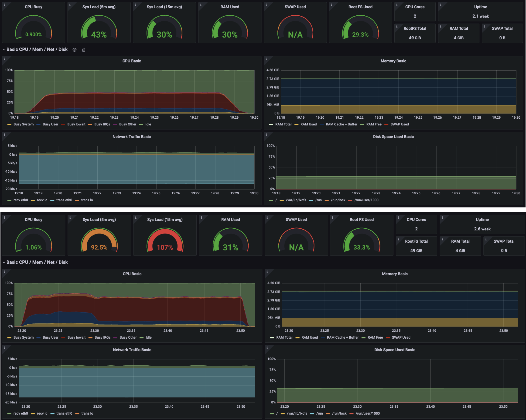
Task: Click info icon on Root FS Used 33.3% panel
Action: (x=332, y=217)
